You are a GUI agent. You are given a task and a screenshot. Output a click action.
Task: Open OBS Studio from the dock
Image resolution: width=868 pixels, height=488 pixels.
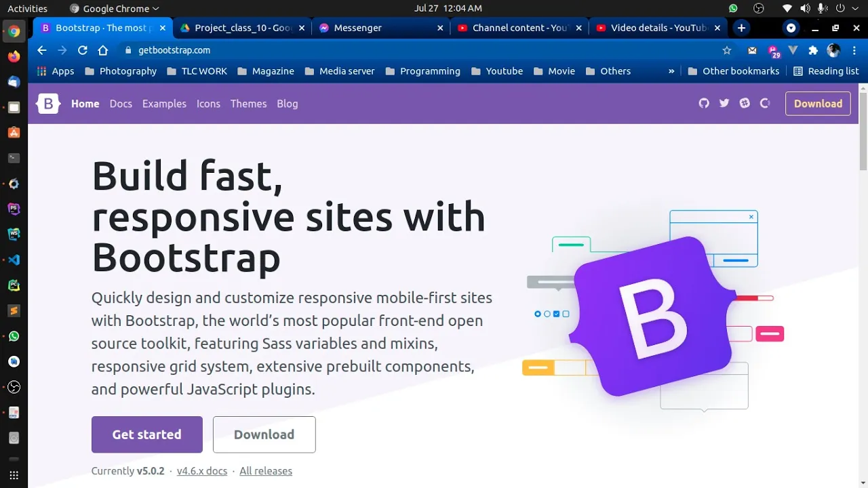coord(14,387)
